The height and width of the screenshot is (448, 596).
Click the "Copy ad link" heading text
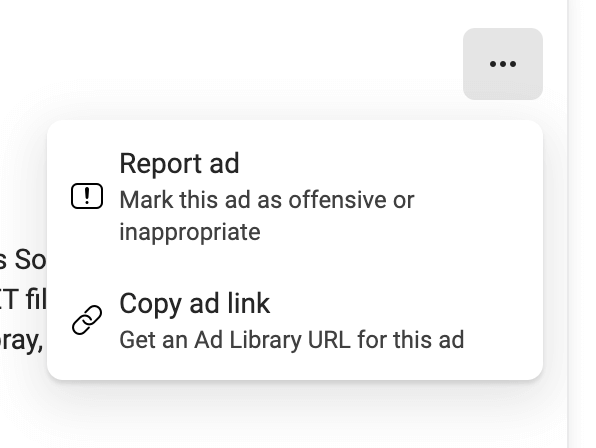coord(195,304)
